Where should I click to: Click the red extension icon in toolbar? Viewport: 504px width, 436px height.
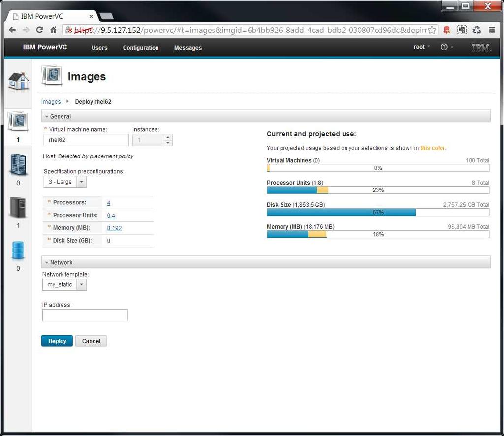pos(447,30)
